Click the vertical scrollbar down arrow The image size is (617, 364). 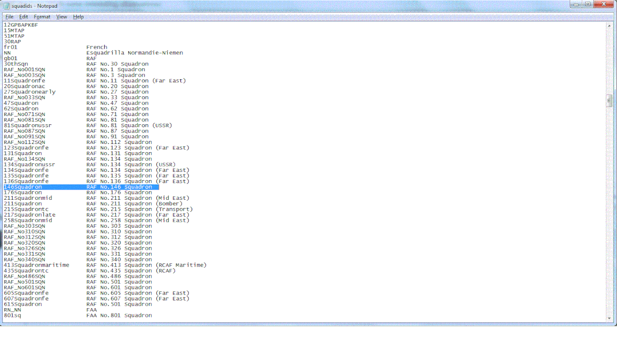[x=609, y=318]
